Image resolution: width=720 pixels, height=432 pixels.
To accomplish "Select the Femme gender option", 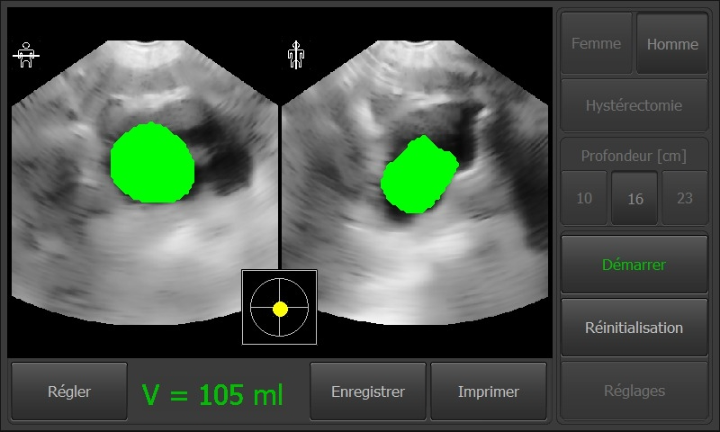I will coord(596,44).
